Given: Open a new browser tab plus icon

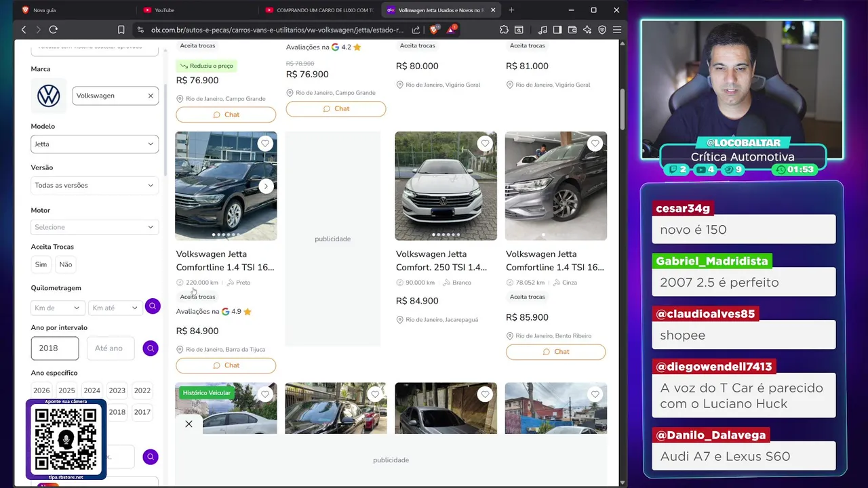Looking at the screenshot, I should pyautogui.click(x=511, y=10).
